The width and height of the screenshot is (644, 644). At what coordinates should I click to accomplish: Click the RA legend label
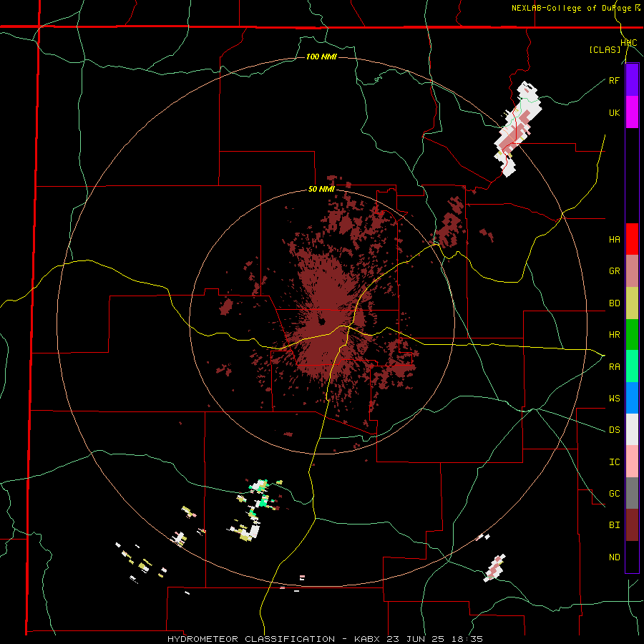(614, 366)
